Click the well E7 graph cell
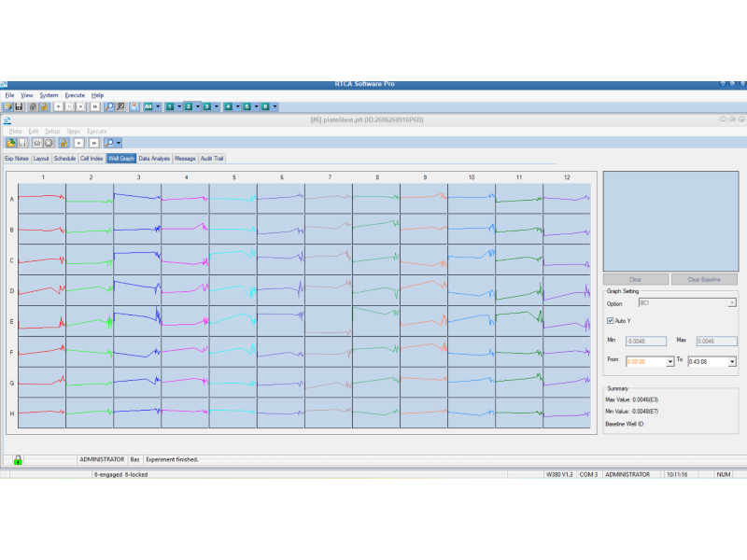 point(329,321)
